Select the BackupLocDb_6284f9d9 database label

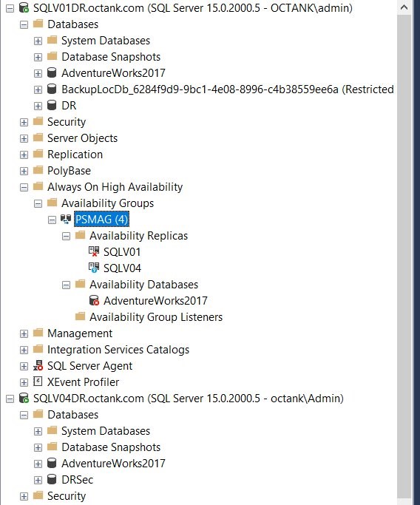228,89
